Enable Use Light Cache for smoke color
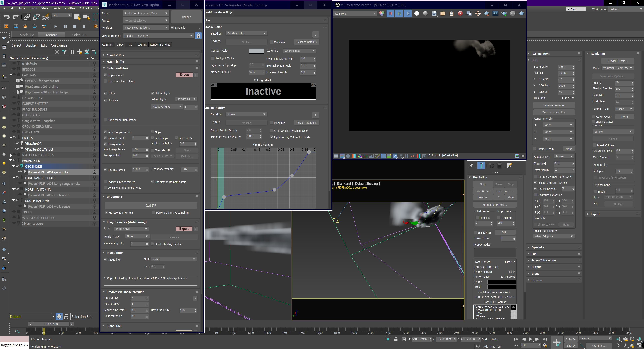The height and width of the screenshot is (349, 644). 213,58
